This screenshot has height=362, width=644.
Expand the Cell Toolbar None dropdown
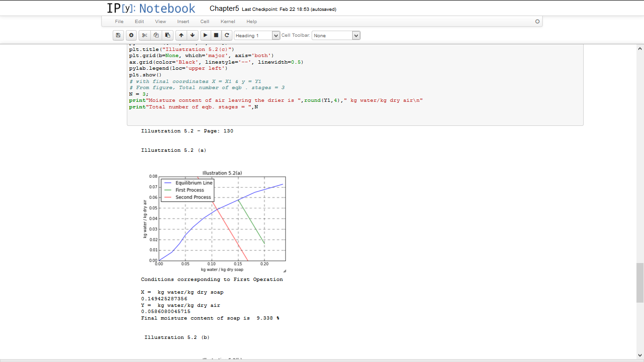(336, 35)
